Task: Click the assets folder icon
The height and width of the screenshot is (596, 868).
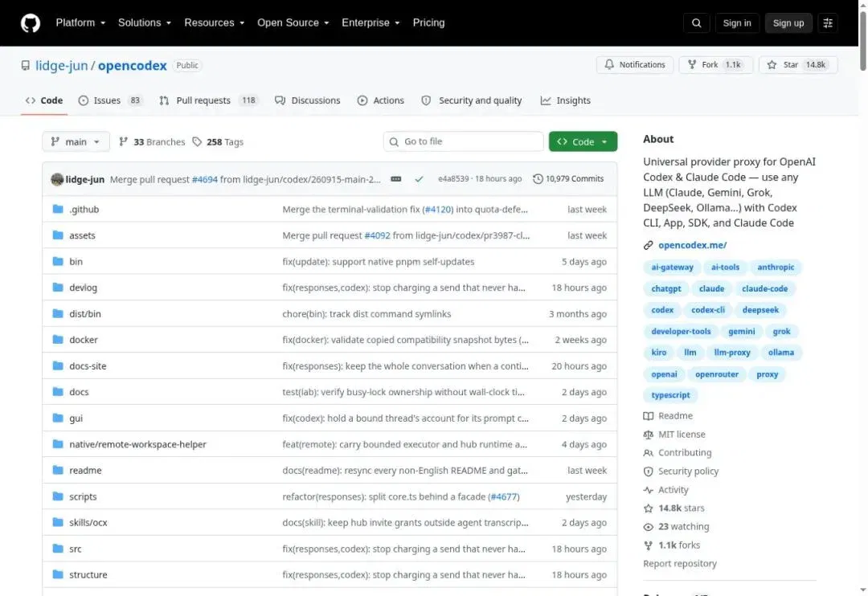Action: click(58, 235)
